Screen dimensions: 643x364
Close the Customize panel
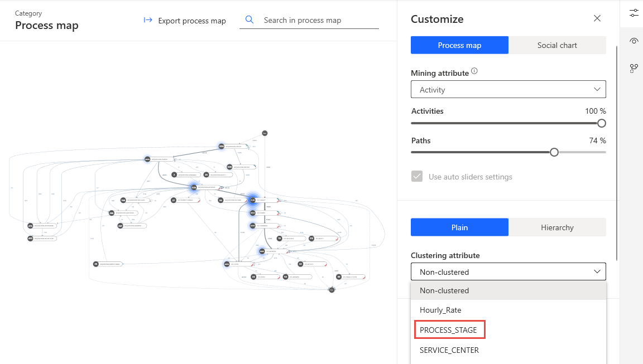[597, 18]
